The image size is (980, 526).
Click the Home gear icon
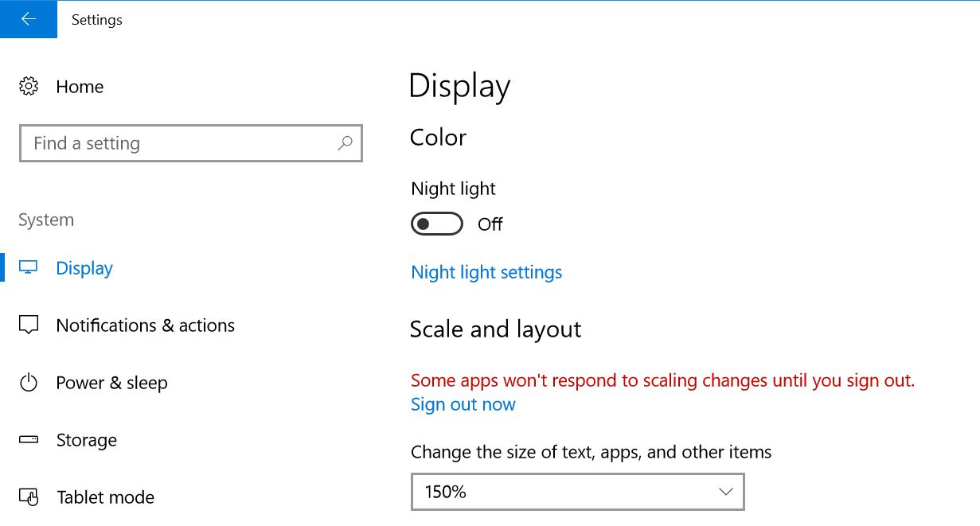pos(29,86)
